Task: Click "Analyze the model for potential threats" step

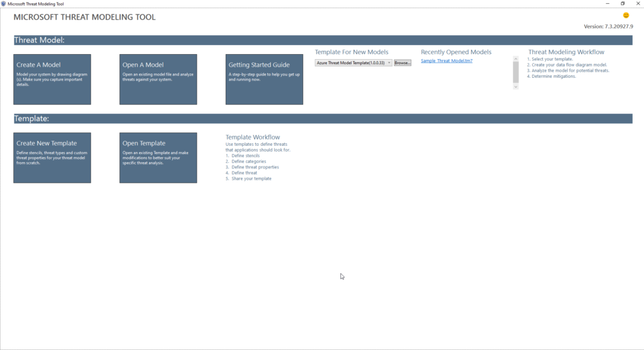Action: [568, 70]
